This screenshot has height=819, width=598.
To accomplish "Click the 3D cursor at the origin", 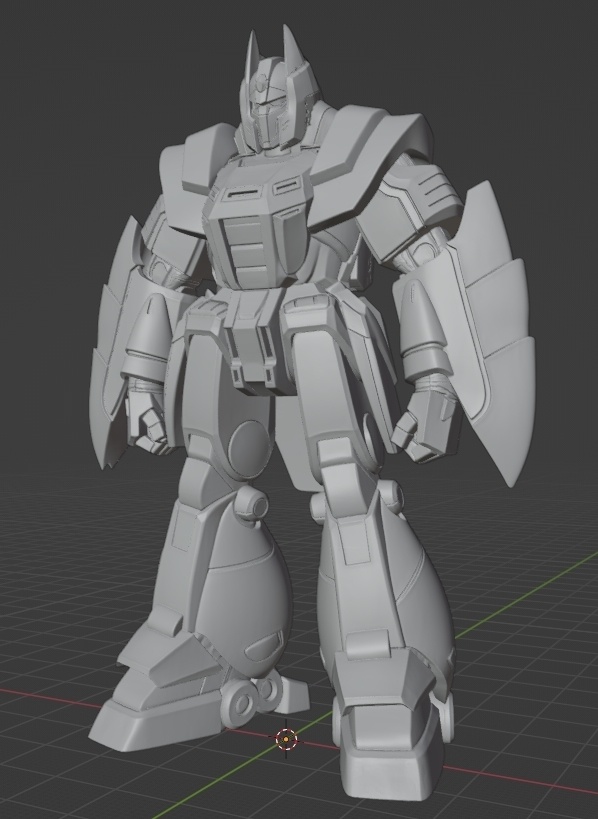I will click(x=286, y=739).
